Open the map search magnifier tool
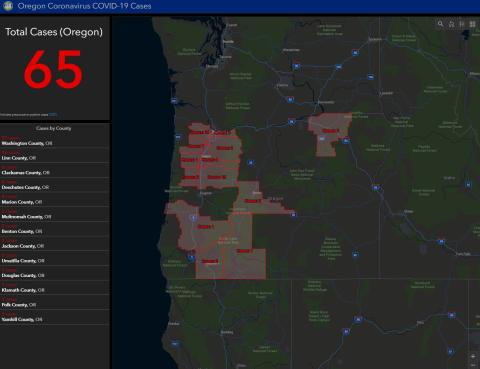 tap(441, 24)
